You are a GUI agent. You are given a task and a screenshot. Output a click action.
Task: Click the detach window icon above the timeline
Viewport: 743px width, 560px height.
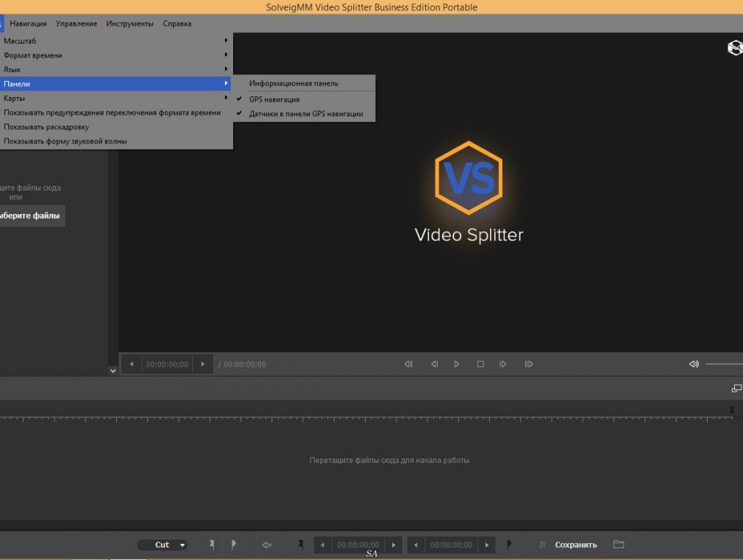click(736, 389)
